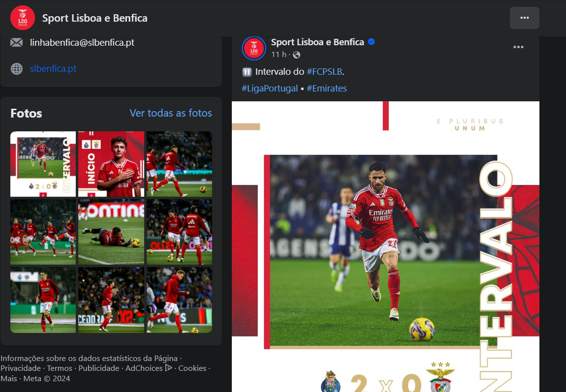Open the post options three-dots menu
Screen dimensions: 566x392
(x=518, y=47)
